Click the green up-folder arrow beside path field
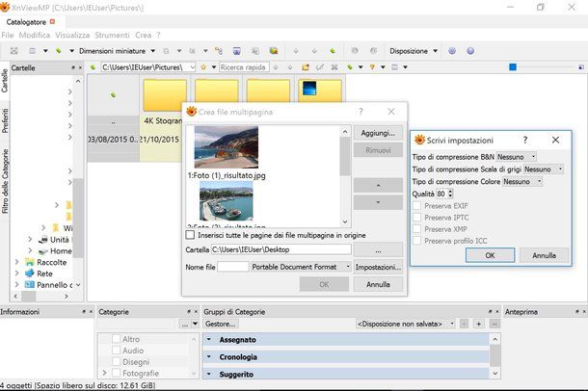This screenshot has height=391, width=588. (93, 67)
